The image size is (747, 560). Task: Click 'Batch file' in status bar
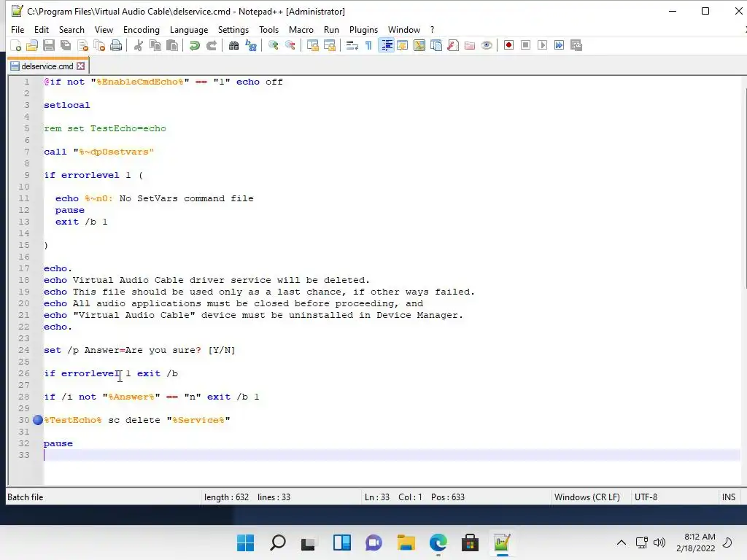[26, 497]
